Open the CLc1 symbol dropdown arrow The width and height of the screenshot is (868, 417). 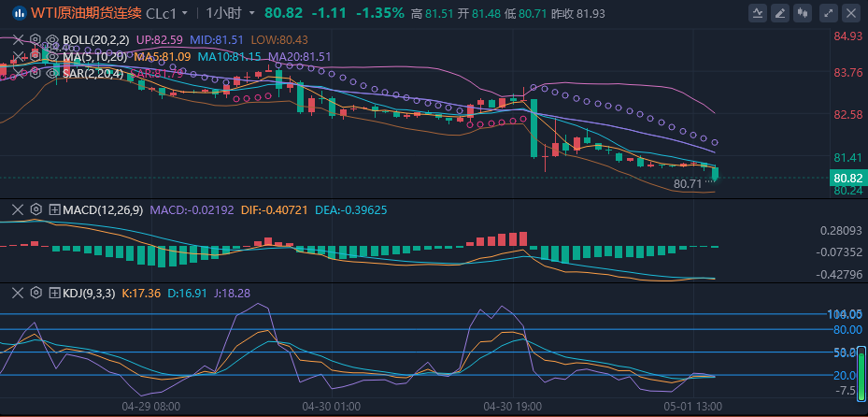coord(185,14)
